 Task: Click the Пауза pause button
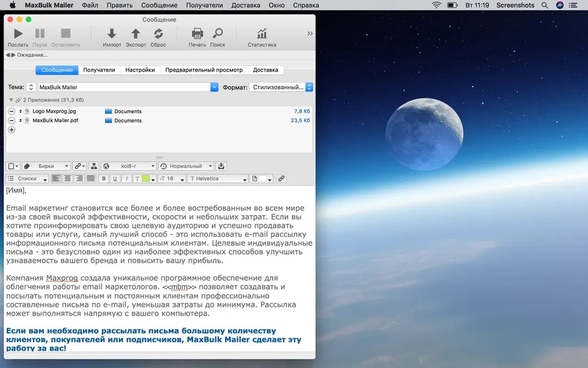pyautogui.click(x=39, y=34)
